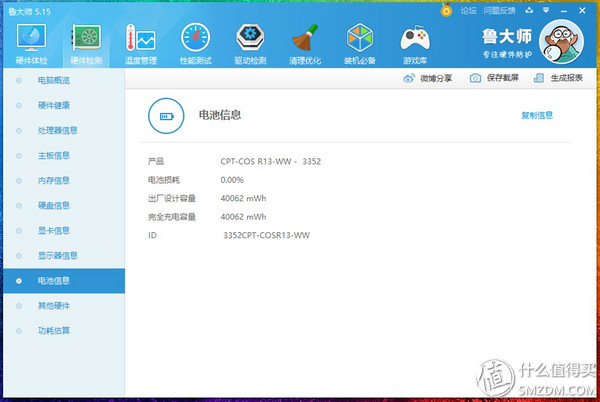
Task: Click 完全充电容量 label
Action: tap(172, 217)
